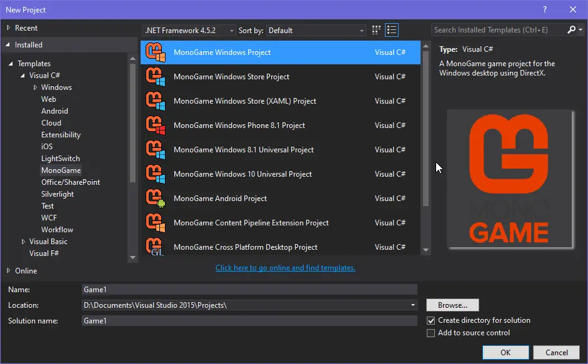
Task: Click the MonoGame Windows Project template icon
Action: 156,52
